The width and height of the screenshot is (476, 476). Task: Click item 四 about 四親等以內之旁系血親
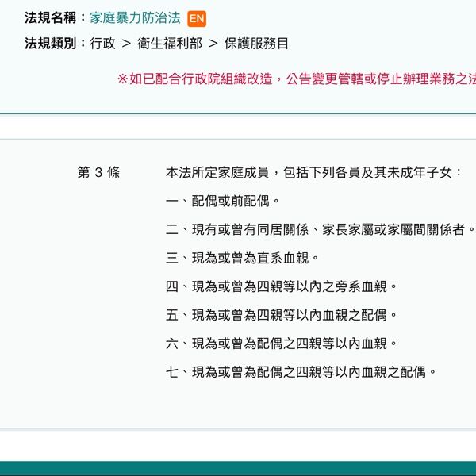pos(282,286)
